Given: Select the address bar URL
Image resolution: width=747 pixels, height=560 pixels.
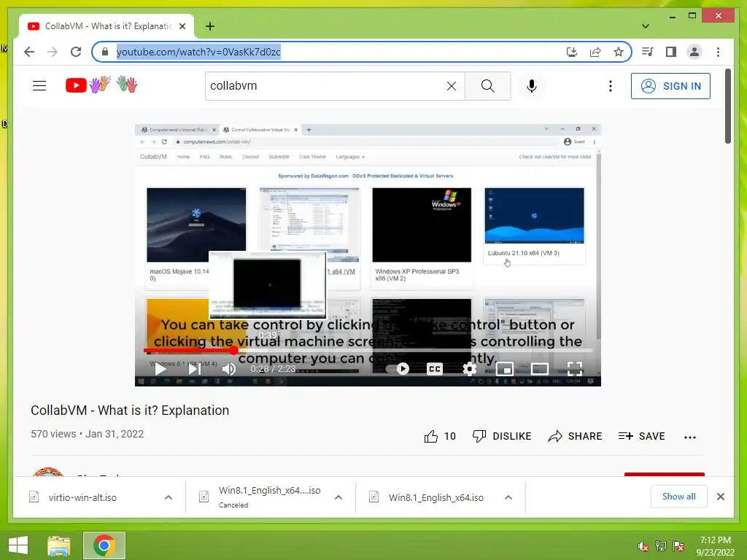Looking at the screenshot, I should [198, 52].
